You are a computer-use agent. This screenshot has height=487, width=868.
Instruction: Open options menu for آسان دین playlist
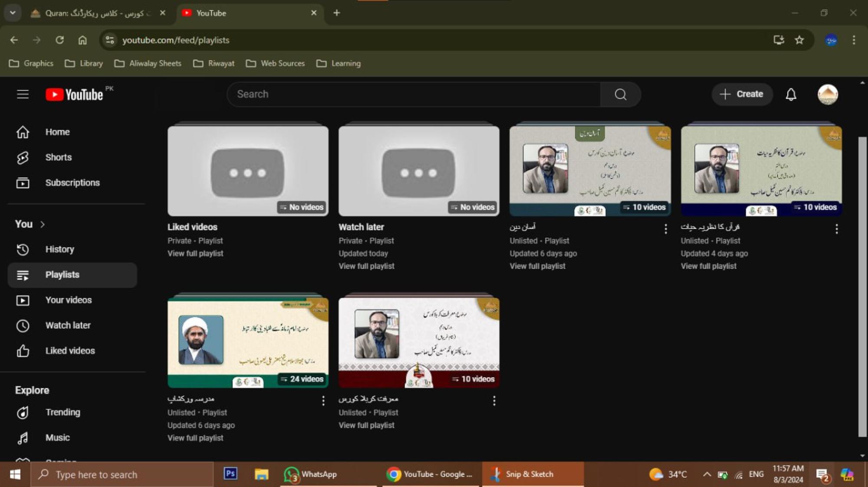point(665,229)
